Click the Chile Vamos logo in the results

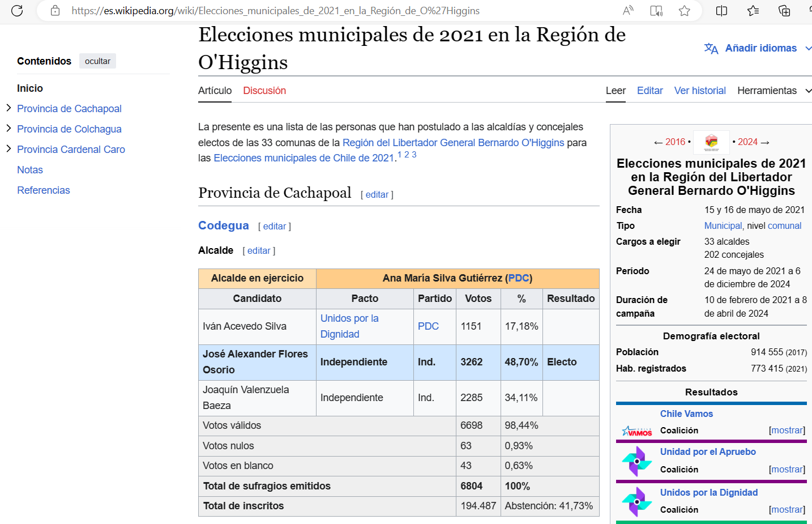pos(637,431)
